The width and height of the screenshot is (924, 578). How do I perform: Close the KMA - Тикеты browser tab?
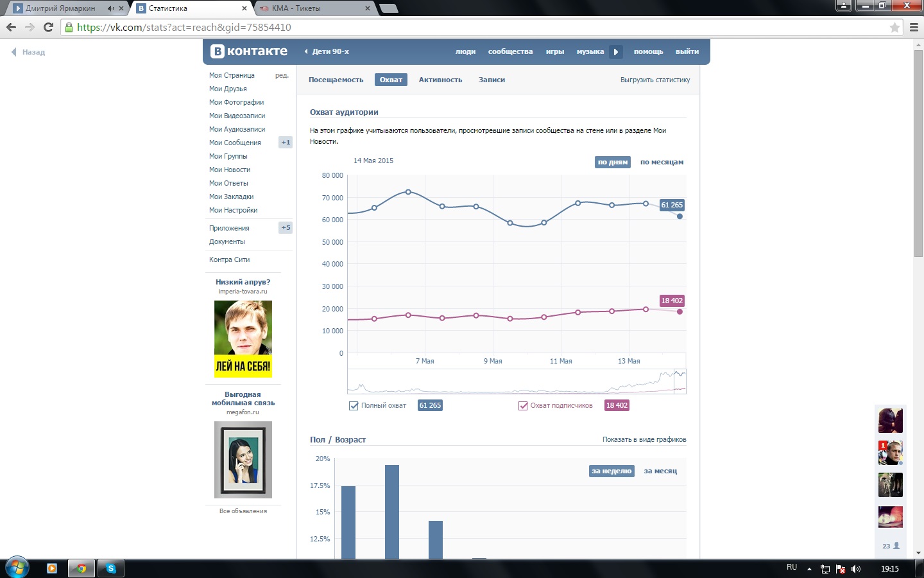coord(367,8)
